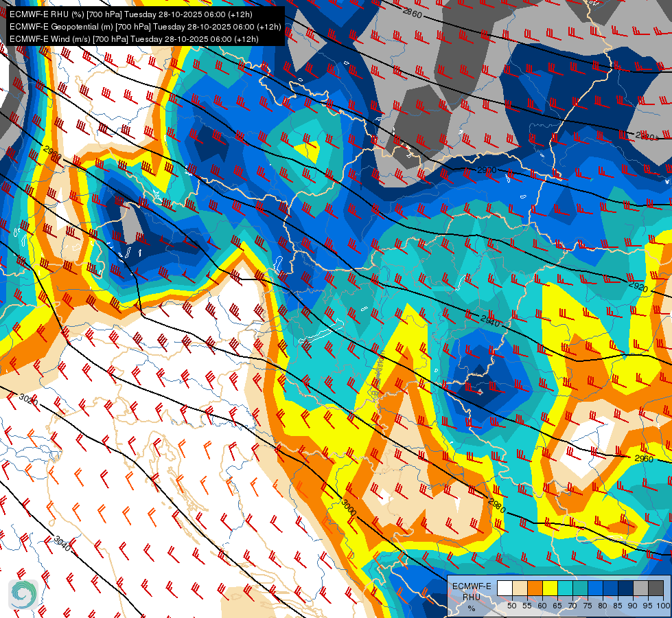Image resolution: width=672 pixels, height=618 pixels.
Task: Click the legend % unit label
Action: pyautogui.click(x=472, y=608)
